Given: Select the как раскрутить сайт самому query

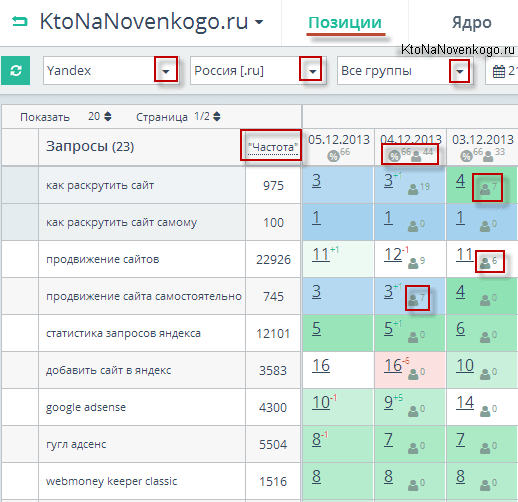Looking at the screenshot, I should click(x=122, y=222).
